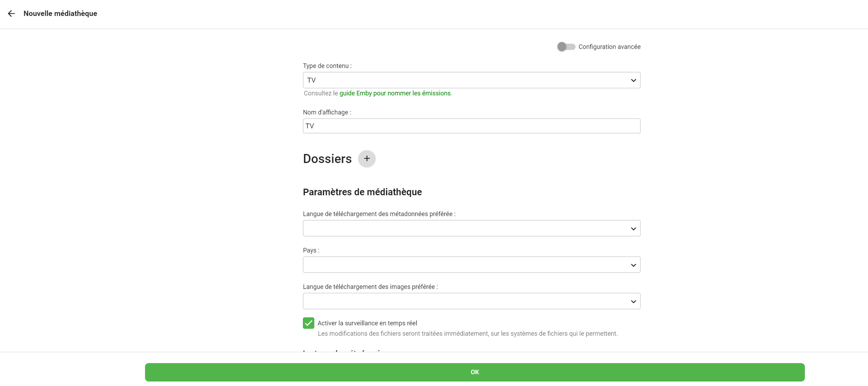868x386 pixels.
Task: Click the Nom d'affichage text field
Action: point(471,126)
